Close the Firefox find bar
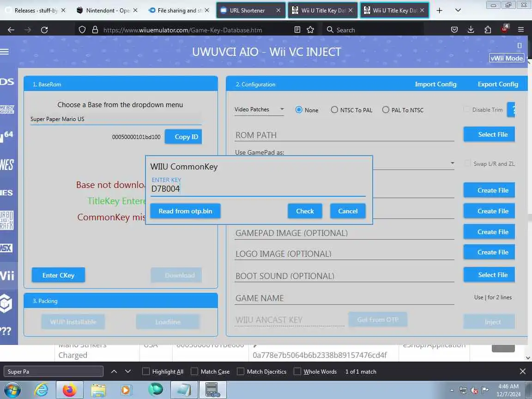 click(522, 371)
